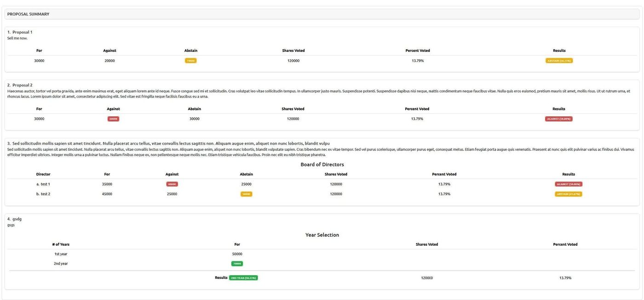Click the '1st year' row label
This screenshot has height=300, width=644.
(61, 254)
